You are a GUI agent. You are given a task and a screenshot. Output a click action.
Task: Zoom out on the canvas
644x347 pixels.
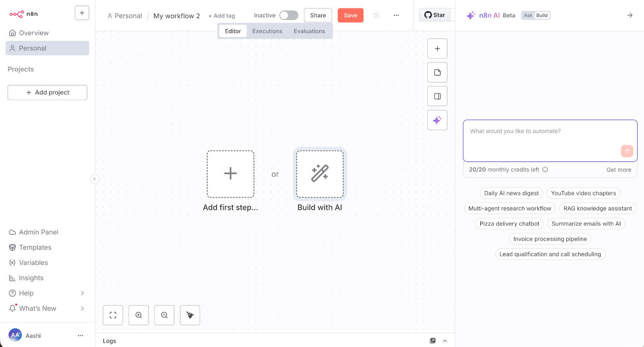pyautogui.click(x=165, y=315)
